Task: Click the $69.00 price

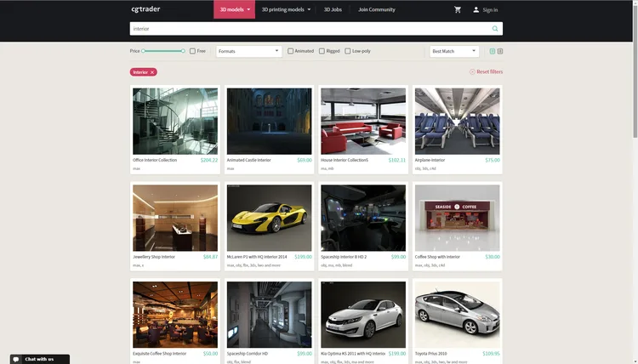Action: click(305, 160)
